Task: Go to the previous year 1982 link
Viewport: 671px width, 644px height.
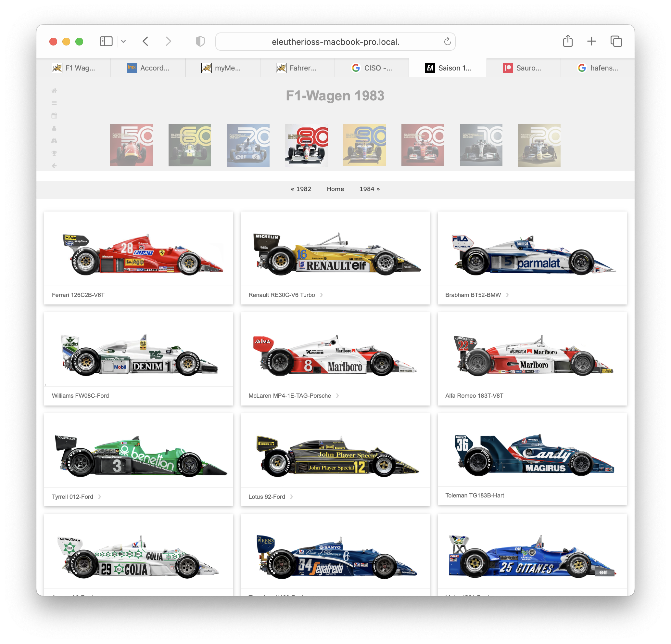Action: tap(301, 189)
